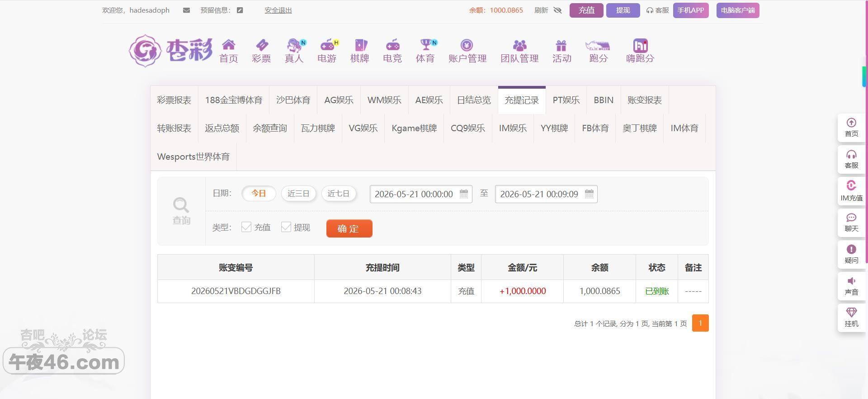Switch to 余额查询 tab
Image resolution: width=868 pixels, height=399 pixels.
pos(270,128)
